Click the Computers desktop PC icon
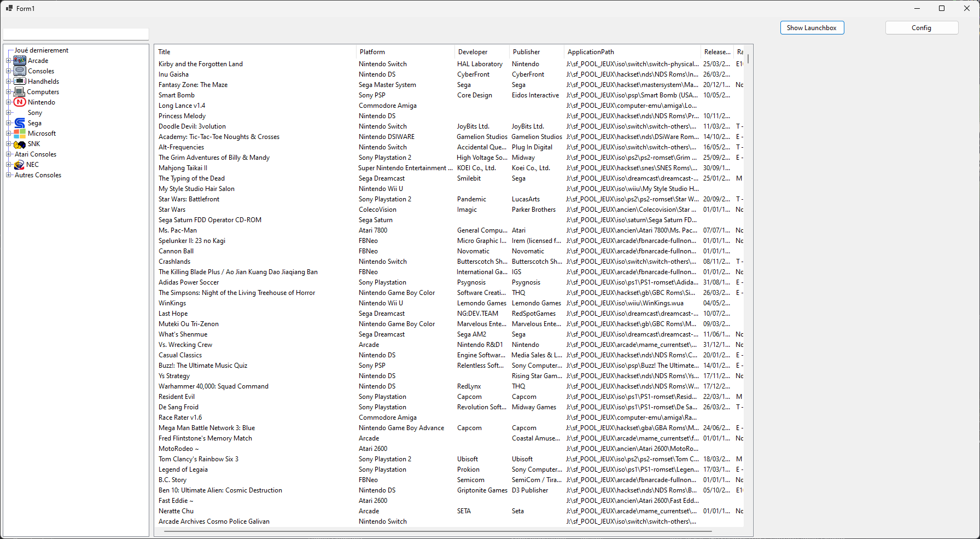 tap(20, 92)
